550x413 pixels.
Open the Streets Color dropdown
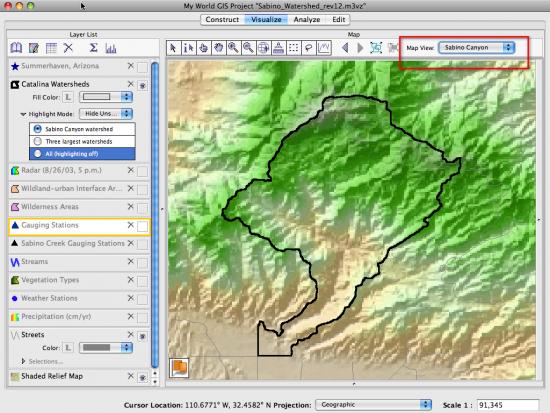click(x=106, y=347)
